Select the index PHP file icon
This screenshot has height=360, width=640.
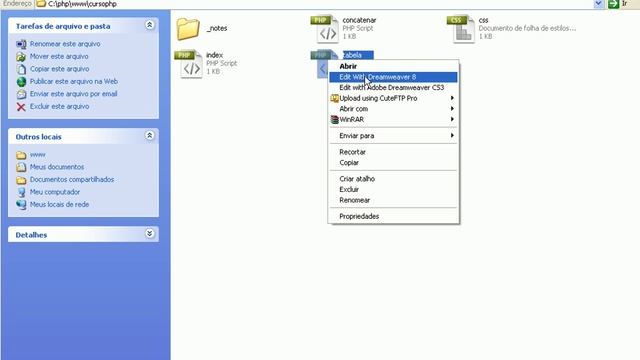tap(189, 64)
